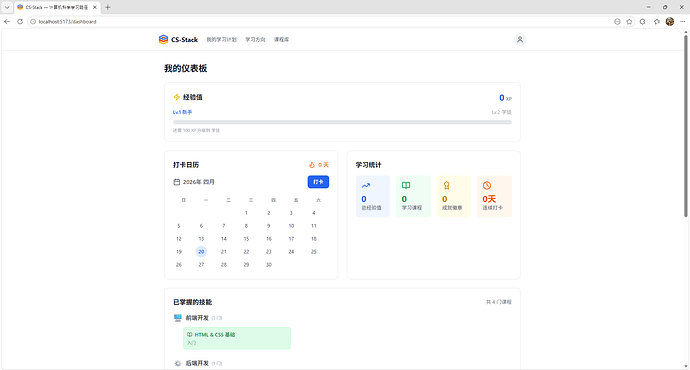This screenshot has height=370, width=690.
Task: Click the book icon in HTML & CSS 基础 card
Action: coord(190,335)
